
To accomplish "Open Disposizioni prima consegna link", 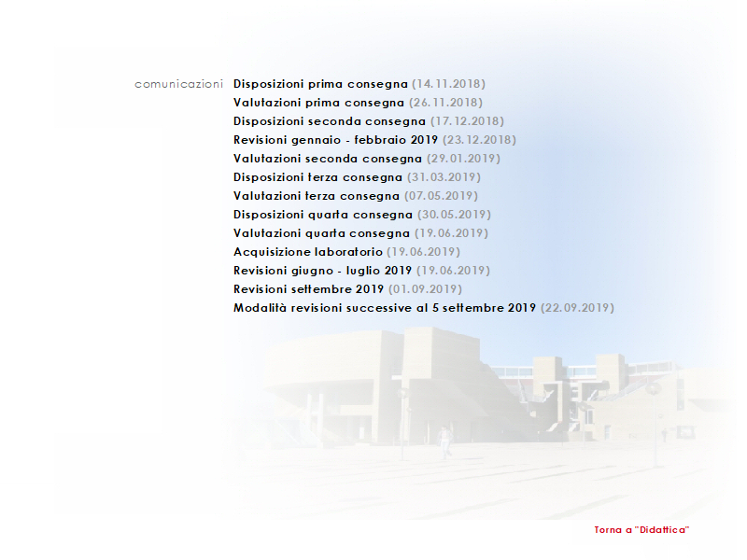I will tap(320, 84).
